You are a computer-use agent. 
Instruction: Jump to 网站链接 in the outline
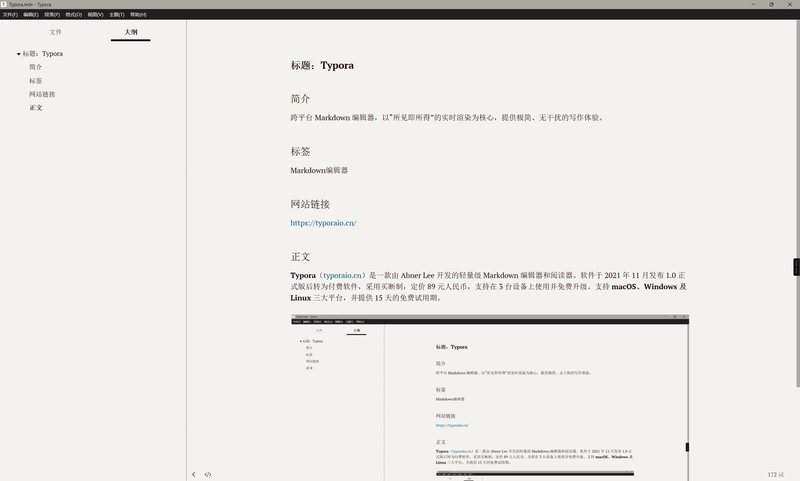(x=42, y=94)
